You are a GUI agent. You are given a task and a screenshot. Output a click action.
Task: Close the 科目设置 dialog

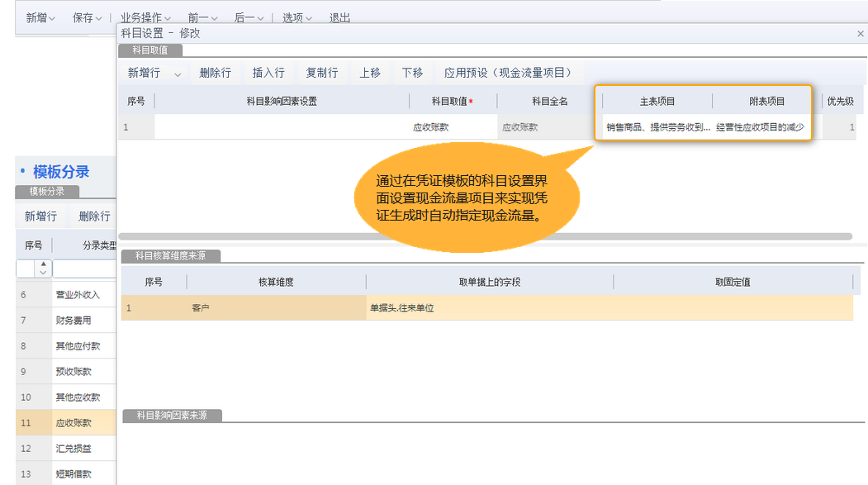(861, 34)
